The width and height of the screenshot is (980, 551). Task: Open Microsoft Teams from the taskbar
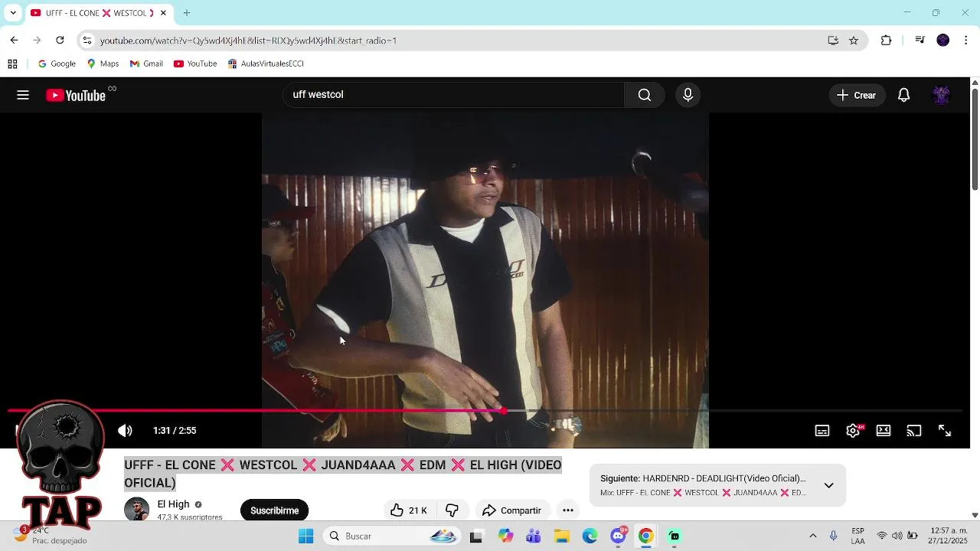(534, 536)
